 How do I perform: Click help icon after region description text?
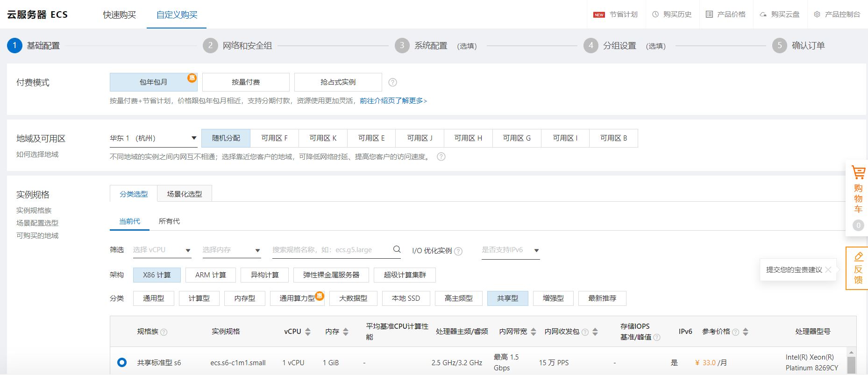(441, 157)
